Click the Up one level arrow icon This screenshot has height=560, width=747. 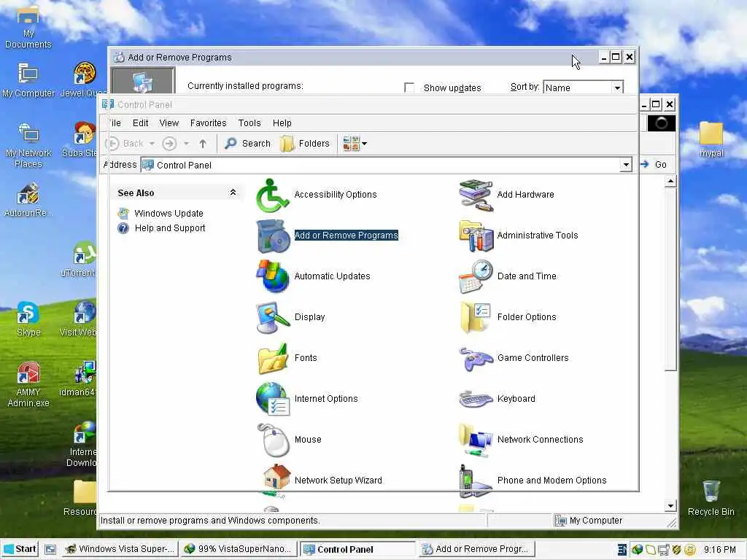pyautogui.click(x=203, y=144)
